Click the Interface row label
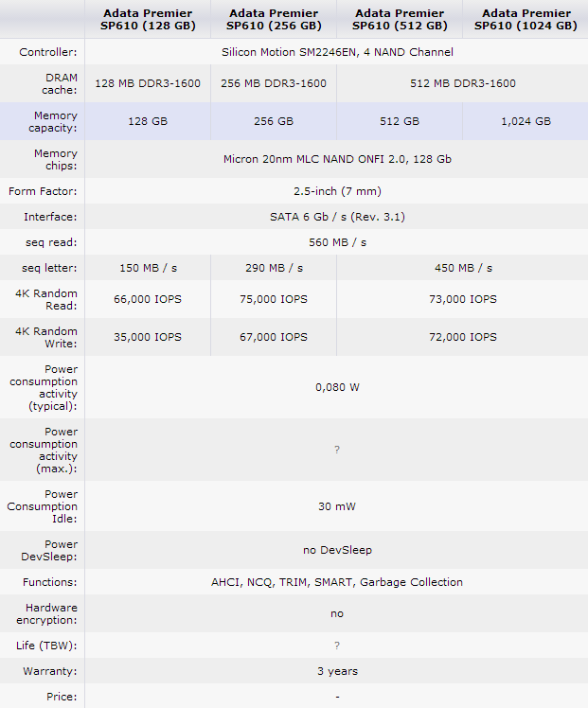This screenshot has height=708, width=588. [50, 217]
